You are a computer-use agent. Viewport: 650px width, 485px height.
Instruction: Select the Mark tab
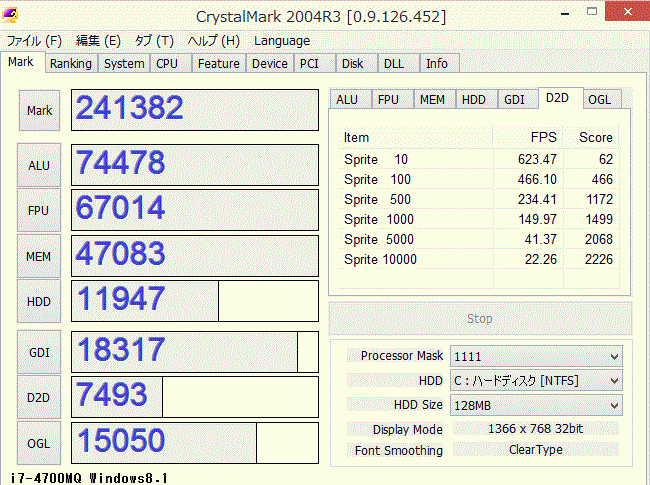pos(21,62)
